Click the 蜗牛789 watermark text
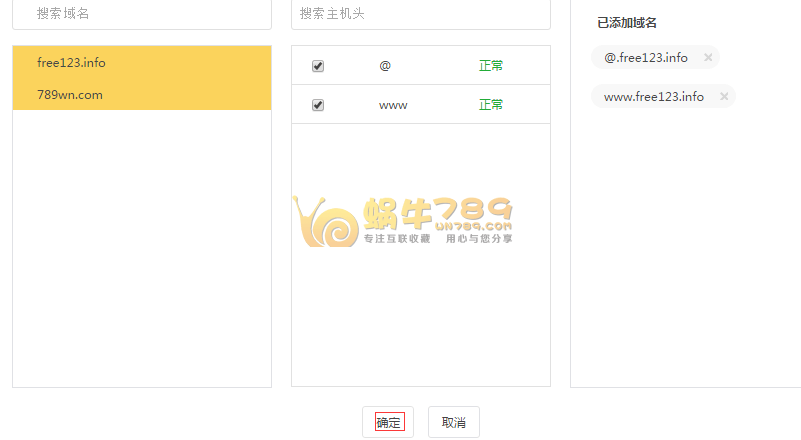The image size is (801, 440). click(x=438, y=212)
